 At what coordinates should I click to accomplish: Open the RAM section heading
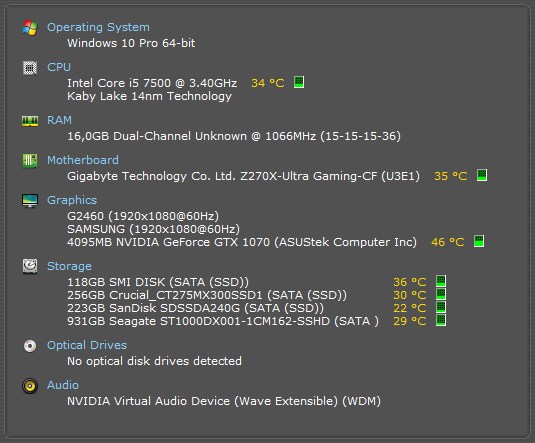(x=59, y=120)
